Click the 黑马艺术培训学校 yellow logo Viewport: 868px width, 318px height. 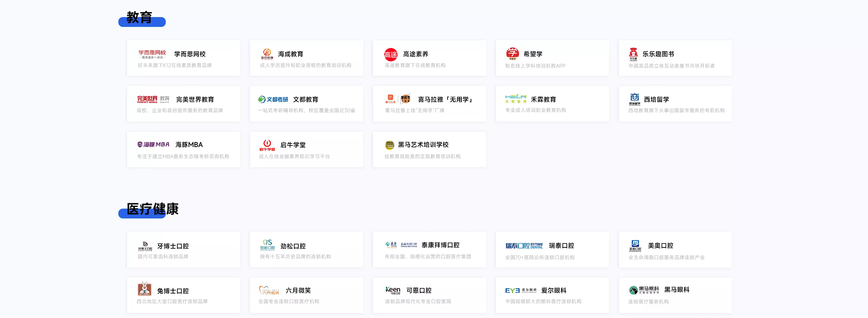click(389, 145)
